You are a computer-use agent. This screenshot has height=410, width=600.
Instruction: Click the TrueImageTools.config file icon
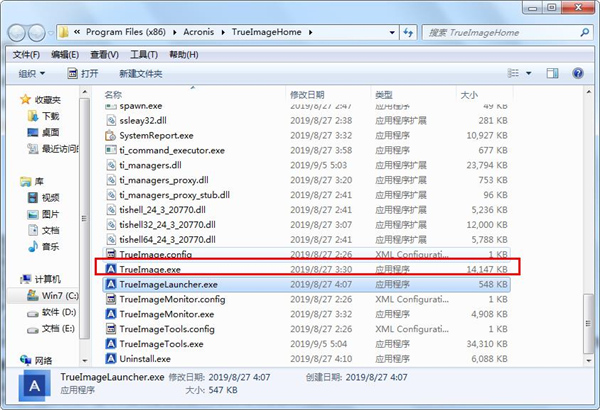[x=111, y=329]
